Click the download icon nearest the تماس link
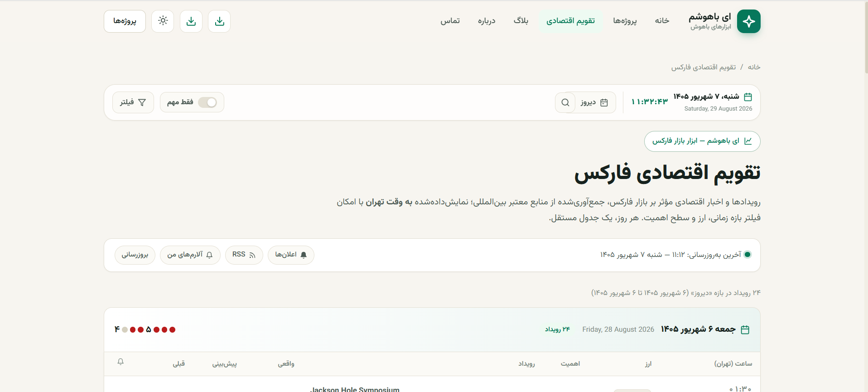This screenshot has width=868, height=392. pos(219,21)
